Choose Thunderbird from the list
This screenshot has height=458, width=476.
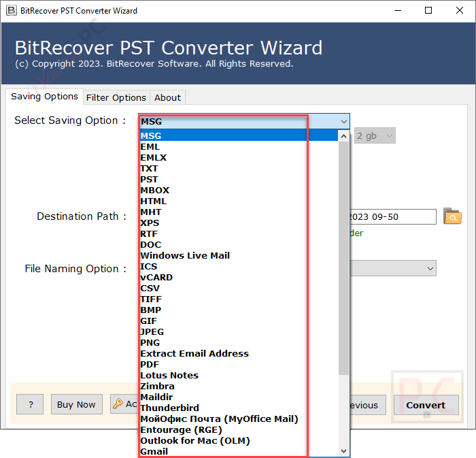pyautogui.click(x=239, y=408)
